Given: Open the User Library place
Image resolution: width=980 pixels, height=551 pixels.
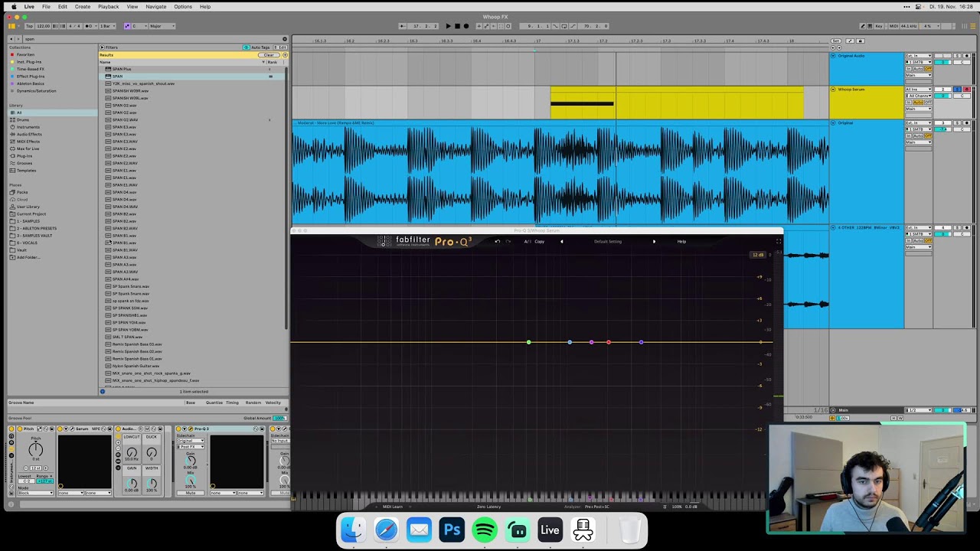Looking at the screenshot, I should click(x=28, y=207).
